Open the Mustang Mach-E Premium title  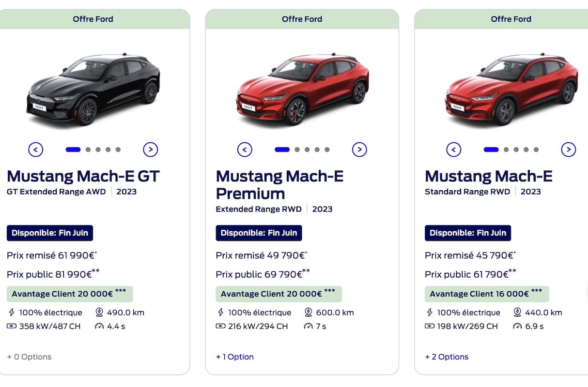pyautogui.click(x=279, y=185)
